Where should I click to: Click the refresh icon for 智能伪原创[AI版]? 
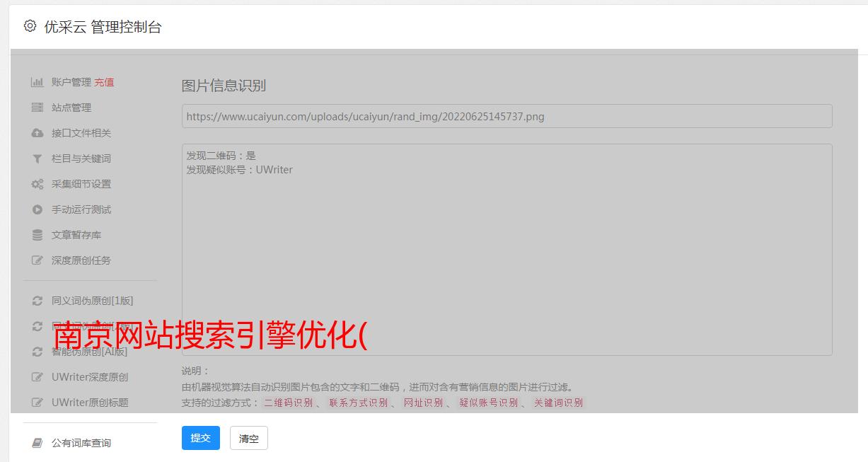(x=37, y=352)
